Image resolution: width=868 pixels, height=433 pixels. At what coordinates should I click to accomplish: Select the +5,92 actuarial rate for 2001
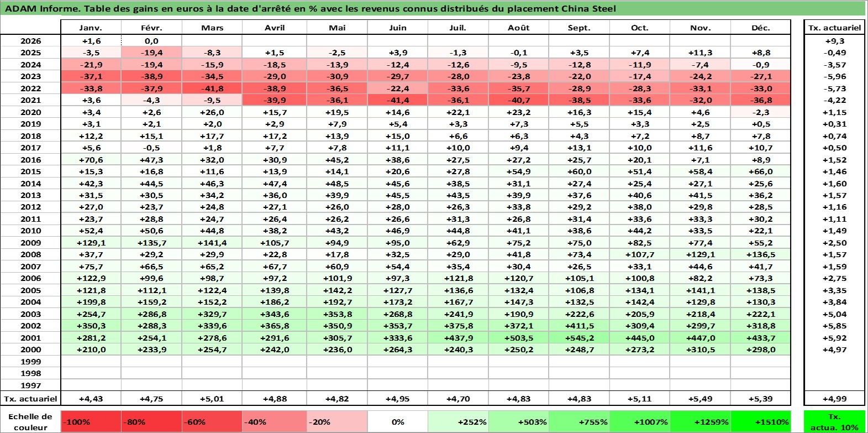[834, 338]
